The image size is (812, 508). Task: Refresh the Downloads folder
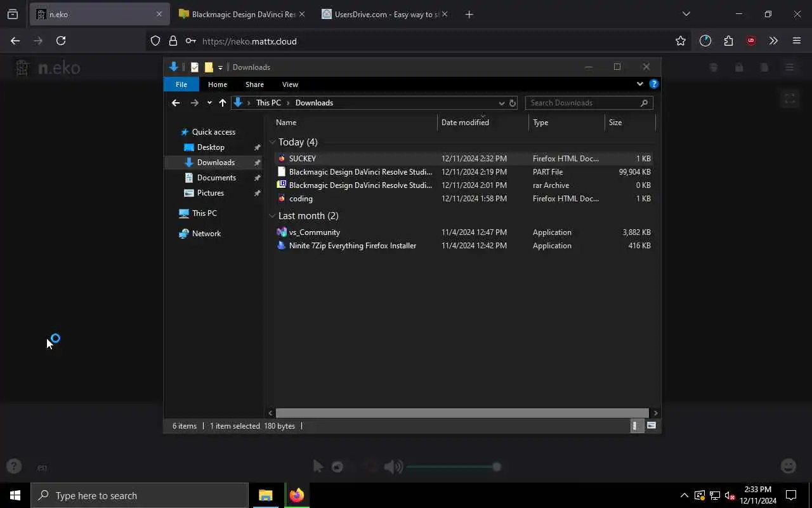click(x=513, y=103)
